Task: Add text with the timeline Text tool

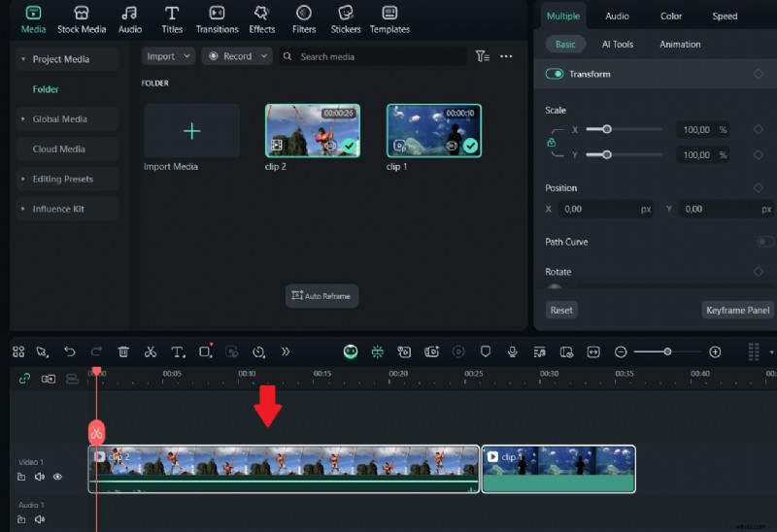Action: 178,351
